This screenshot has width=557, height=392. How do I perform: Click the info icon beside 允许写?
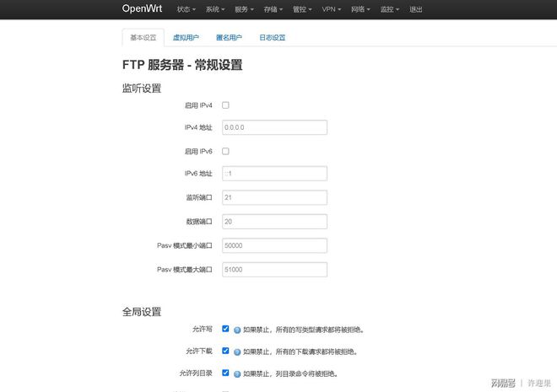pos(237,330)
